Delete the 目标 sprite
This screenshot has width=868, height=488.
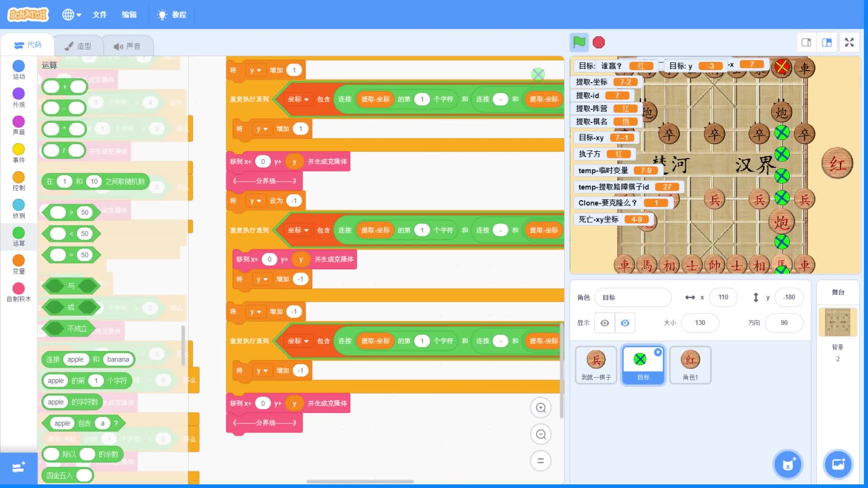tap(658, 352)
